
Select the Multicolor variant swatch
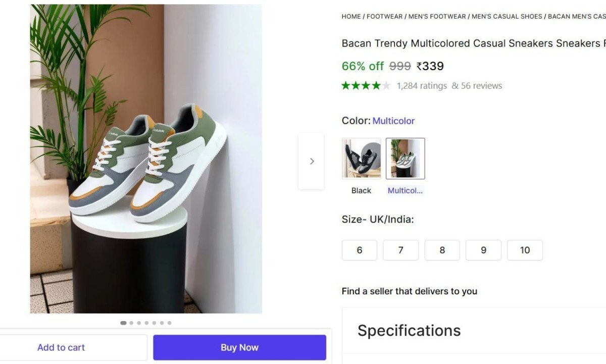tap(406, 158)
